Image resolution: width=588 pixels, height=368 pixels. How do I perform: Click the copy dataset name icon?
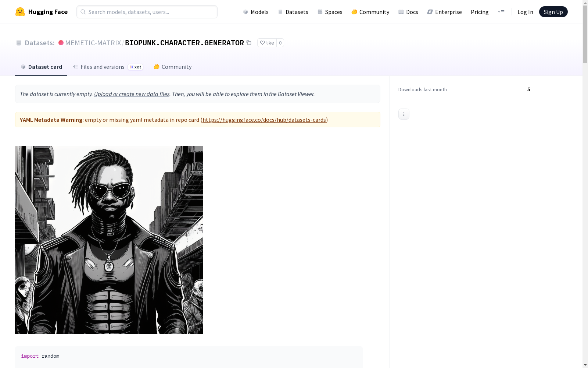(249, 43)
